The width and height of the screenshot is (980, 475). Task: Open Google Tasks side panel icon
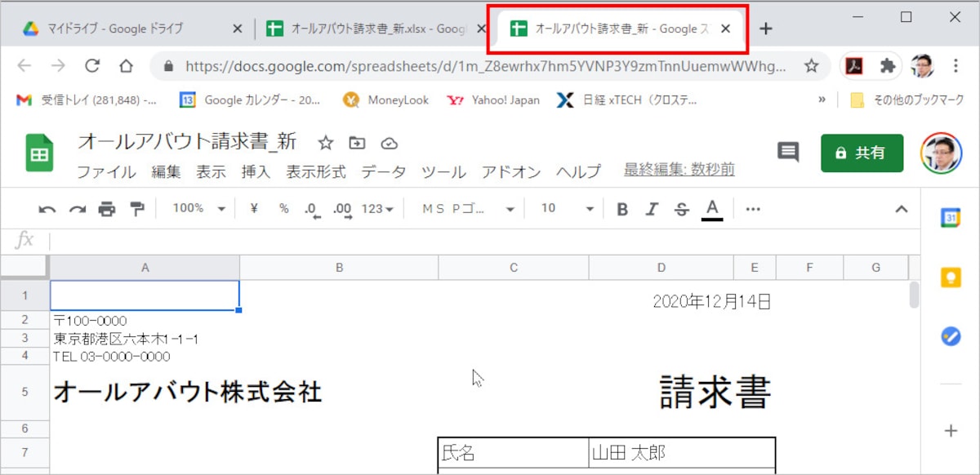[x=951, y=336]
